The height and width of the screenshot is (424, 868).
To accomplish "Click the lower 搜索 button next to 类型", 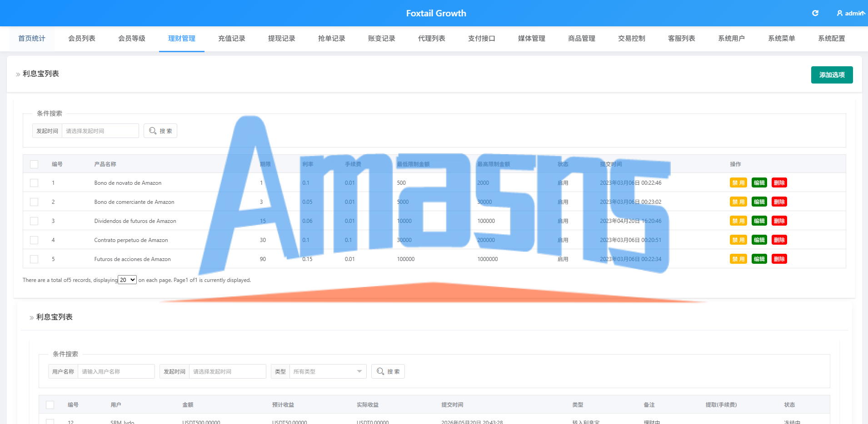I will pos(388,371).
